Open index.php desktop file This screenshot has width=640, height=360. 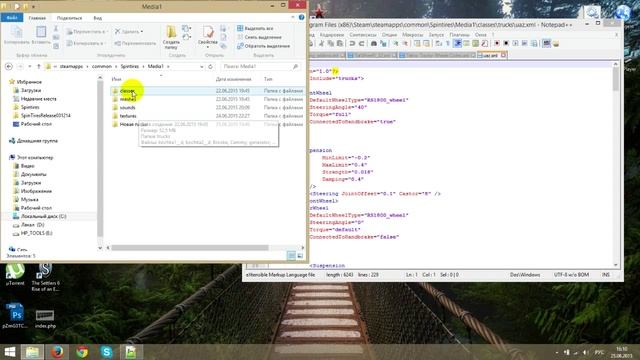[45, 319]
